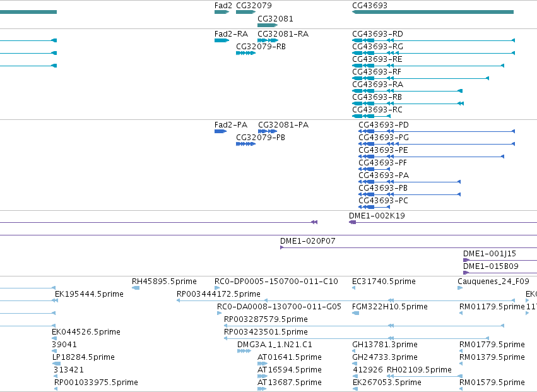Select the CG43693-RG transcript label
The width and height of the screenshot is (537, 392).
pos(377,47)
